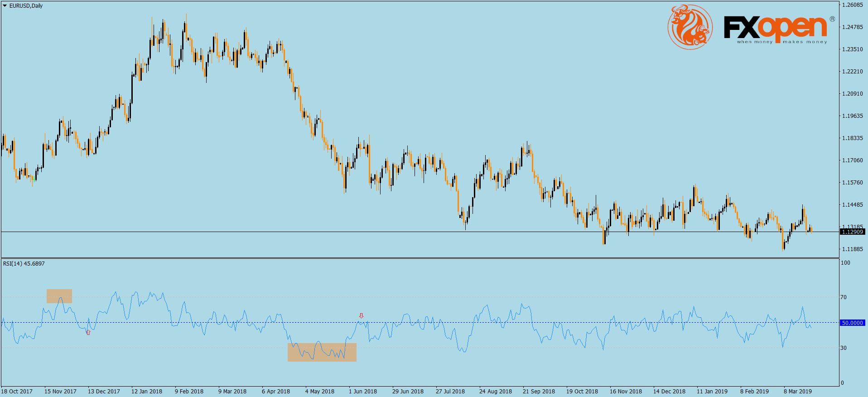868x397 pixels.
Task: Click the blue 50.0000 RSI level tag
Action: 852,323
